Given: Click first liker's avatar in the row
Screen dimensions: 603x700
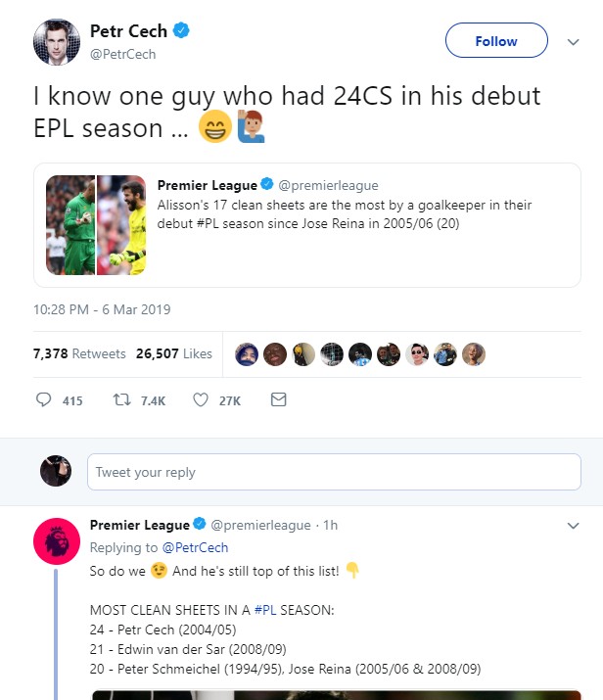Looking at the screenshot, I should (248, 353).
